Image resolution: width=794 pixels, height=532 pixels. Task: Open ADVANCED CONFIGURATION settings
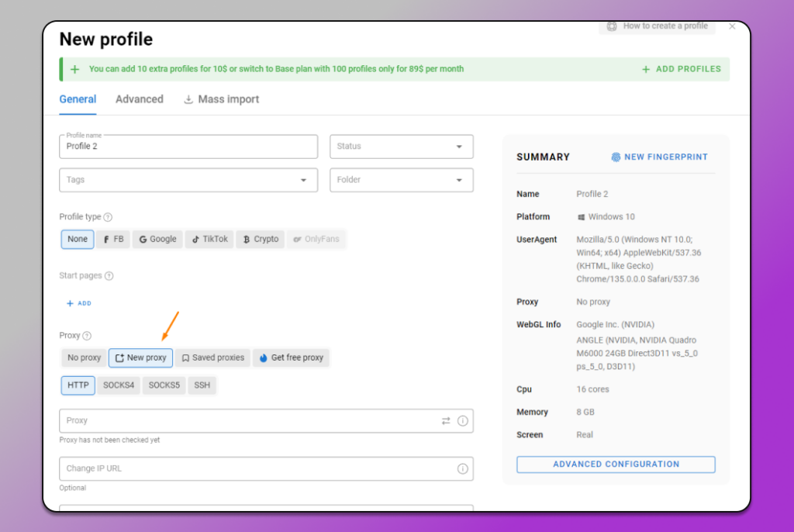tap(615, 464)
